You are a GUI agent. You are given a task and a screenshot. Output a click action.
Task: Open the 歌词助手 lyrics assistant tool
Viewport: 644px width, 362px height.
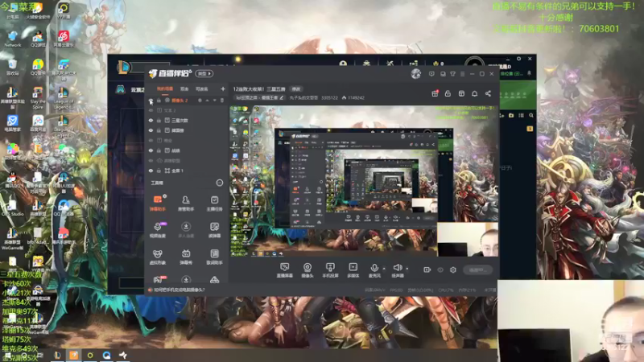tap(214, 257)
